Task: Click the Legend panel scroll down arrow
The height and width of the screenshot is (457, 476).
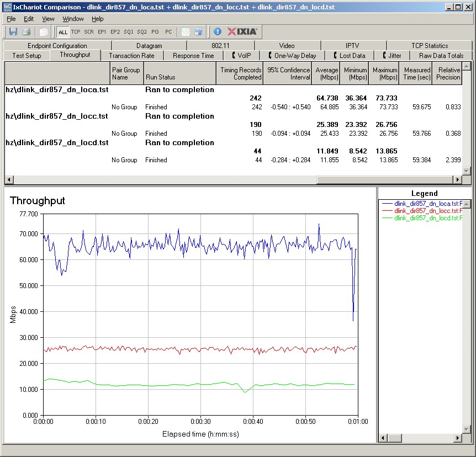Action: 467,429
